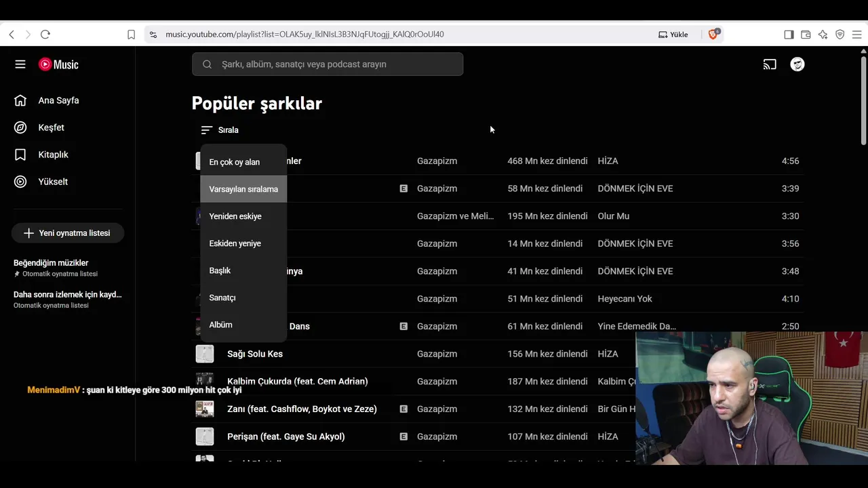Viewport: 868px width, 488px height.
Task: Click the Yükle install app button
Action: click(x=673, y=35)
